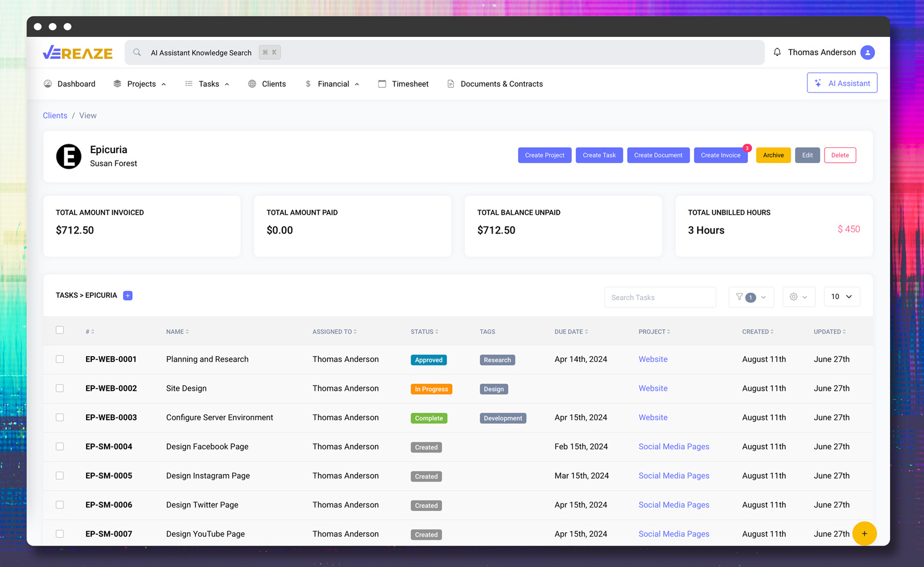Image resolution: width=924 pixels, height=567 pixels.
Task: Click the Create Invoice button
Action: (720, 155)
